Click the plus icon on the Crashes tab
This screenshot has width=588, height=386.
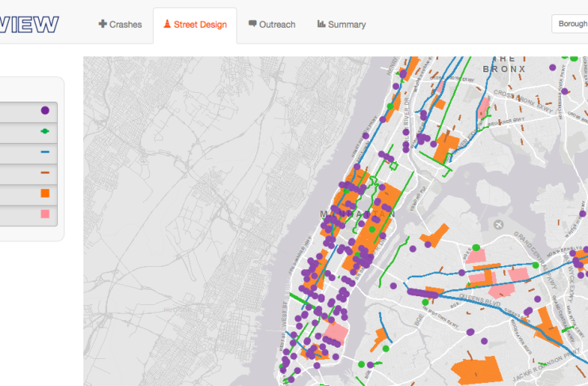pos(102,25)
